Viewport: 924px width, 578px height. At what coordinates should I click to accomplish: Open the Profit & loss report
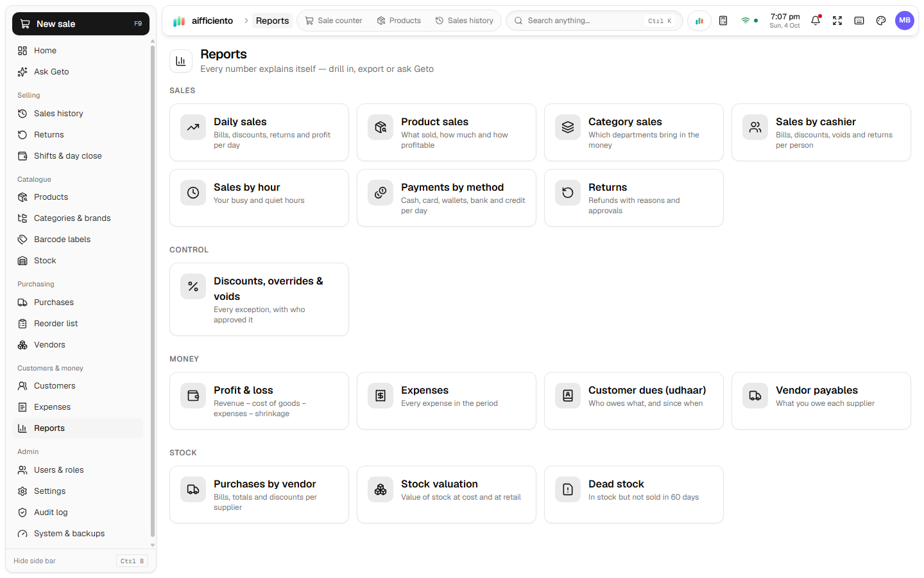[259, 401]
